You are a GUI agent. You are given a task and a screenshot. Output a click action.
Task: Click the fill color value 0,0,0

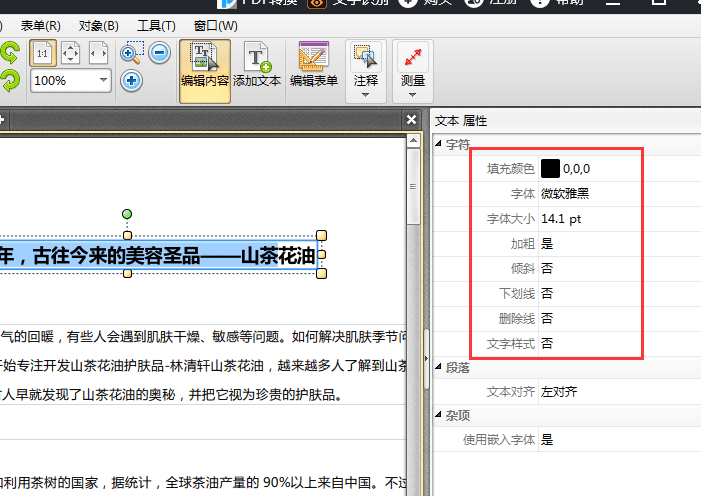click(x=576, y=169)
